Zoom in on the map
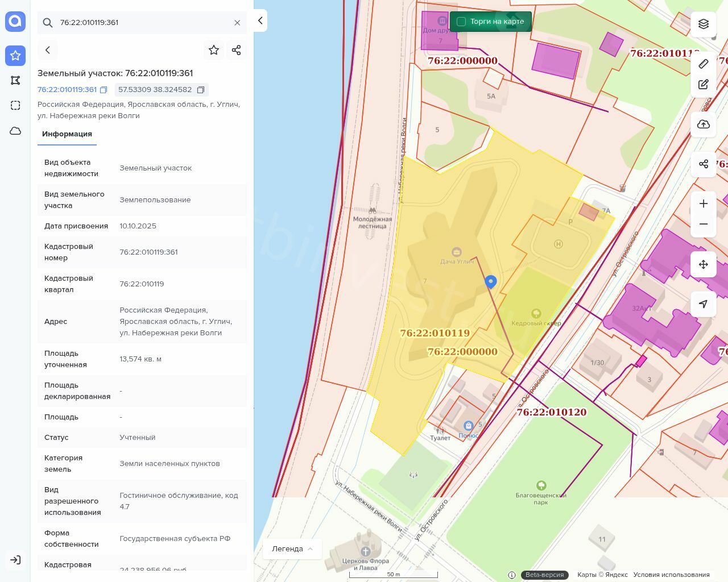 click(x=704, y=203)
